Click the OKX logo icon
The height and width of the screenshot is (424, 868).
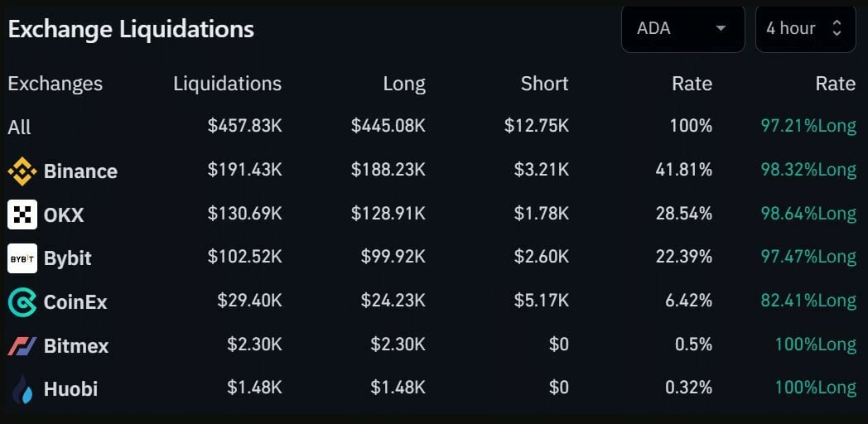22,214
